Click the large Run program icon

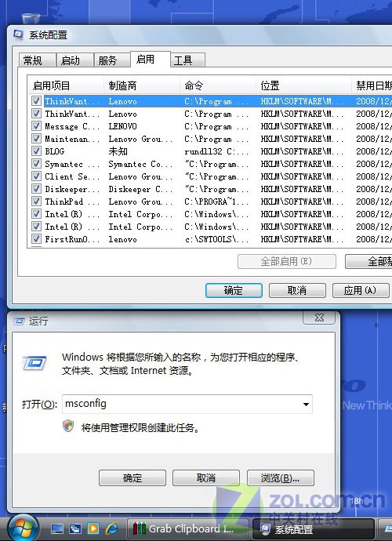34,363
